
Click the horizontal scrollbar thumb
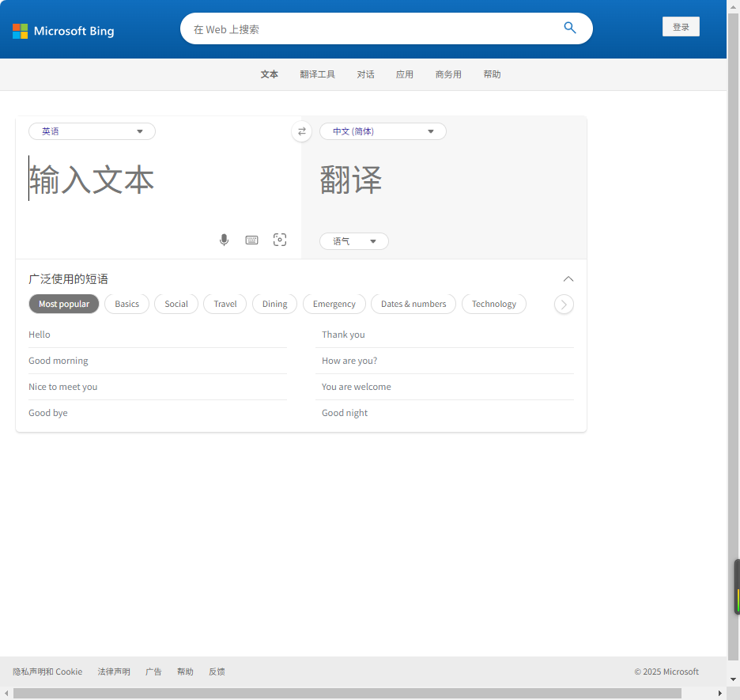347,693
